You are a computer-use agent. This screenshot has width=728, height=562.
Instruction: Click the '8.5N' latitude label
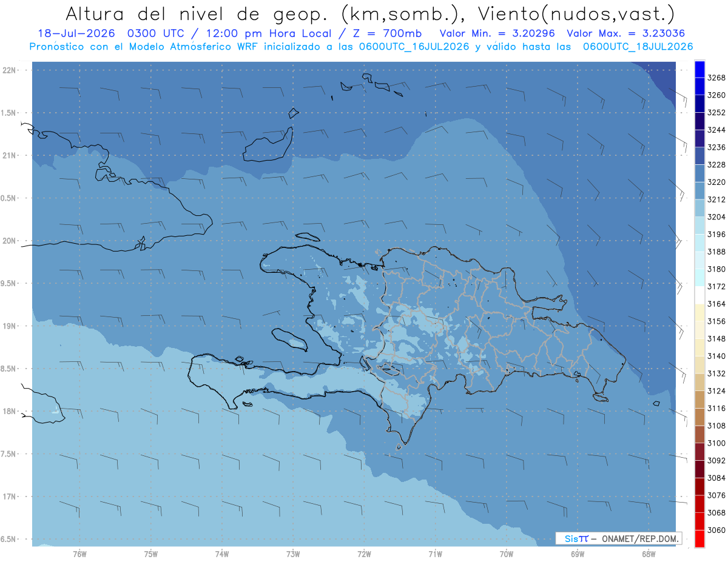[8, 369]
